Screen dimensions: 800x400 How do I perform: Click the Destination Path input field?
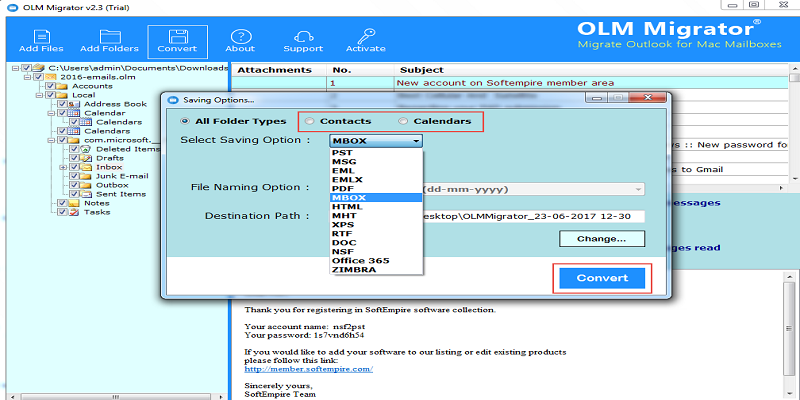point(533,216)
